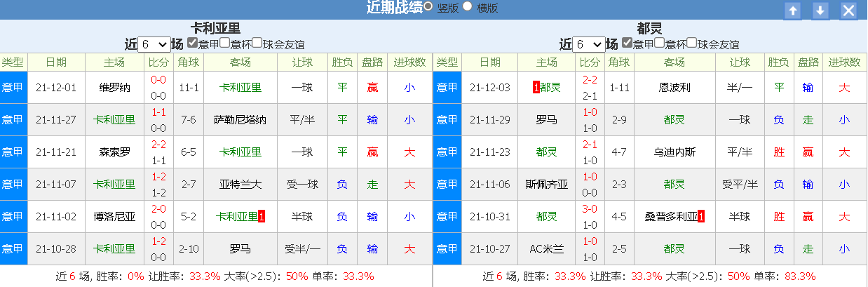Click handicap 半/一 in 21-12-03 row

[x=740, y=88]
